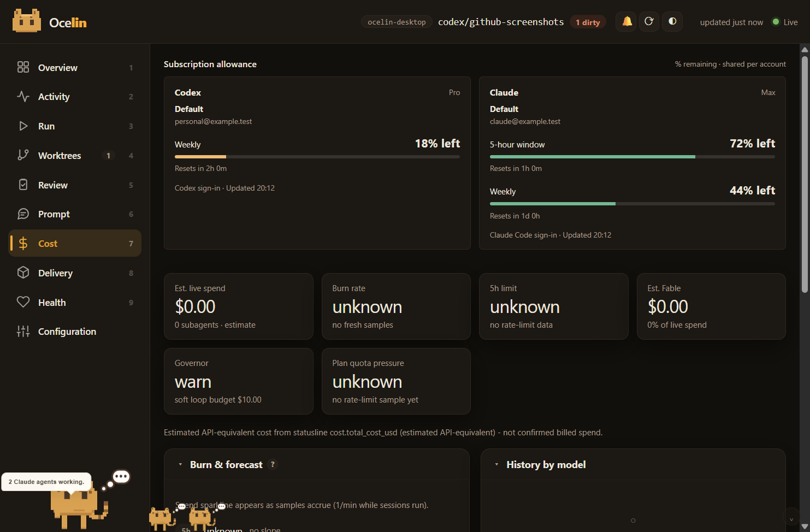Click the 1 dirty status badge
The height and width of the screenshot is (532, 810).
(588, 22)
